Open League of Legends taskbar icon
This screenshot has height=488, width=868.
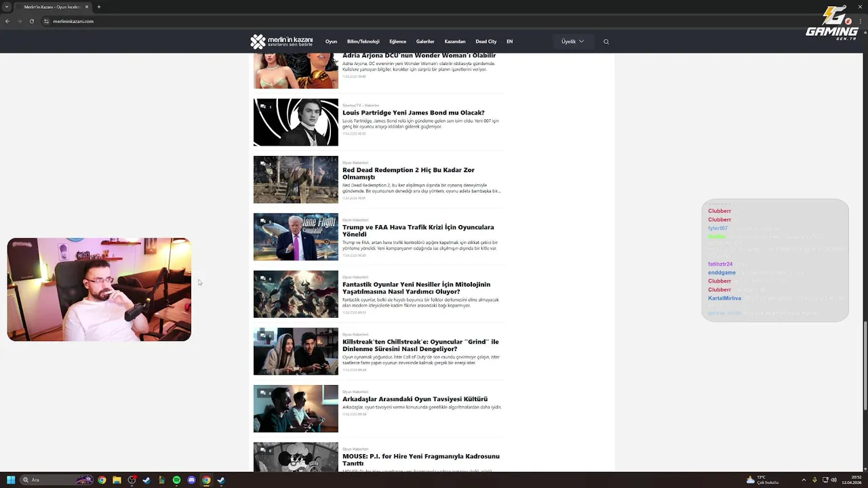[161, 480]
